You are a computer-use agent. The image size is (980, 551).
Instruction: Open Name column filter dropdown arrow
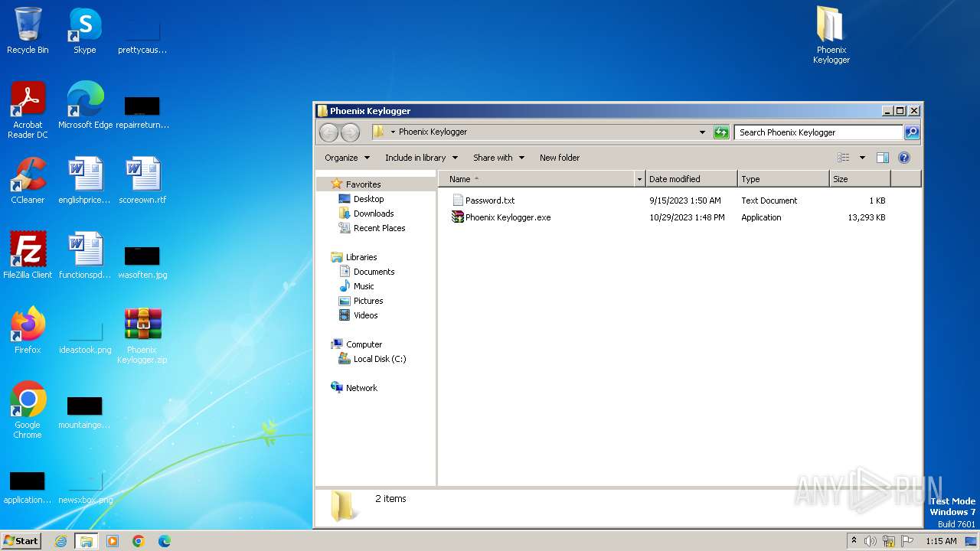639,179
